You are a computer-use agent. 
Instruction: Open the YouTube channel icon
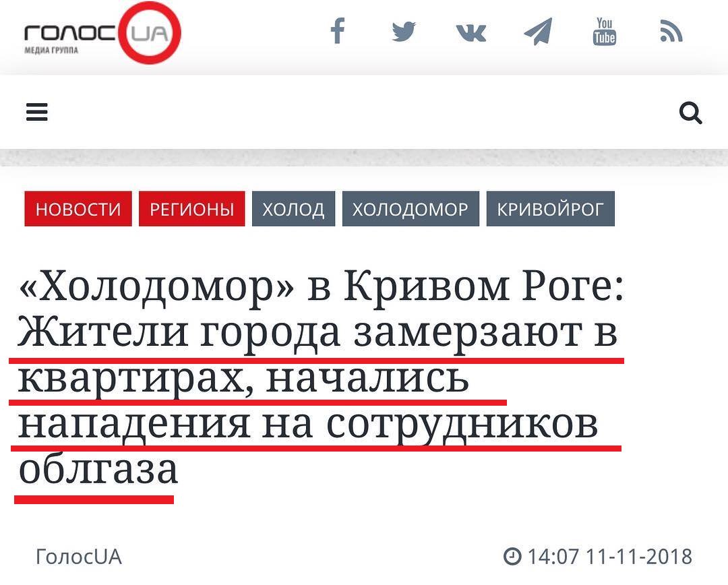pos(605,31)
